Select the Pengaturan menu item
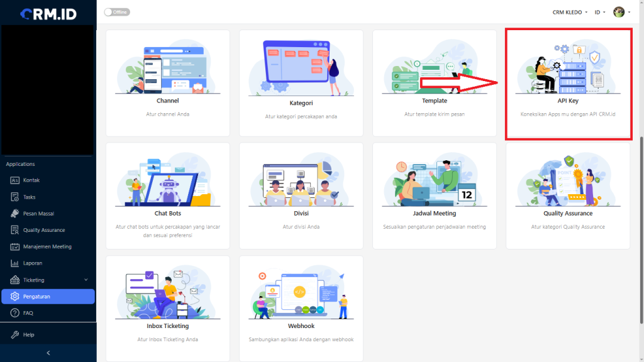 click(x=48, y=297)
